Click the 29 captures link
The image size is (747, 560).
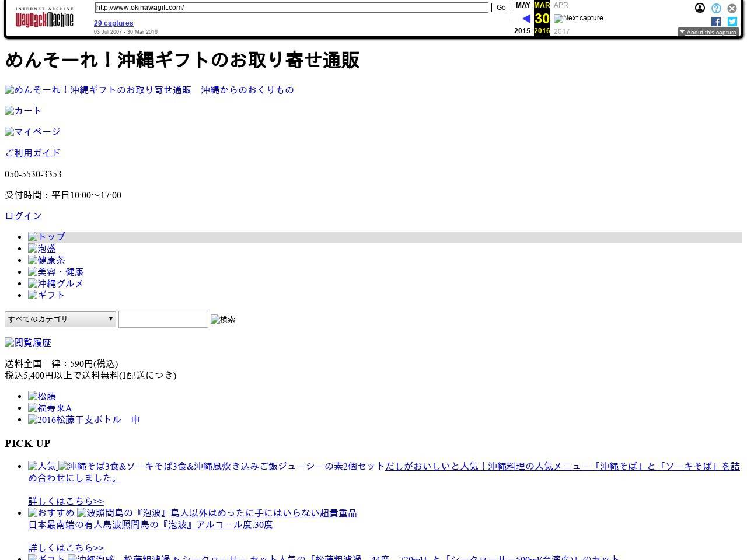[113, 23]
